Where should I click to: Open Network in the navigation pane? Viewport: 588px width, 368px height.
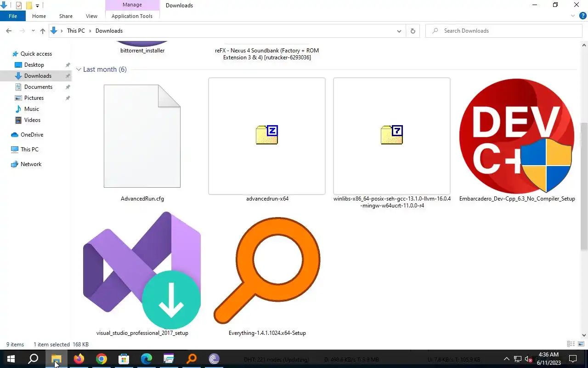[31, 164]
